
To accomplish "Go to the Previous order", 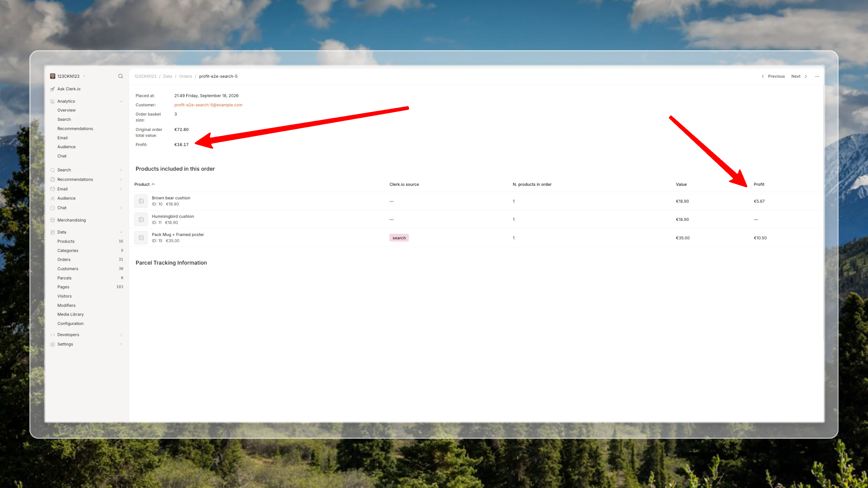I will 773,76.
